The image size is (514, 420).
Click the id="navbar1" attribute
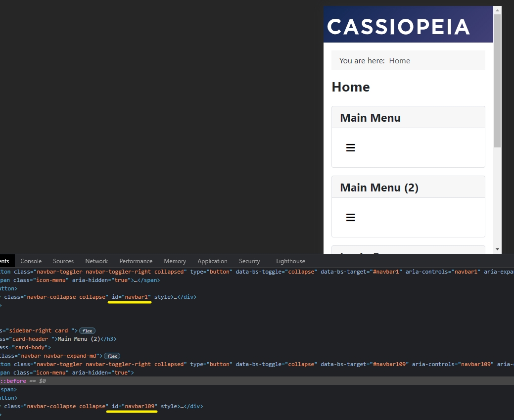(x=131, y=297)
